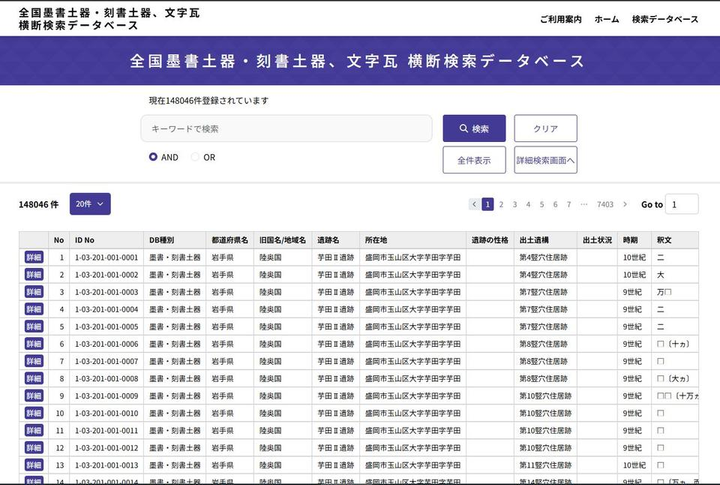This screenshot has height=485, width=720.
Task: Open 検索データベース in top navigation
Action: point(665,19)
